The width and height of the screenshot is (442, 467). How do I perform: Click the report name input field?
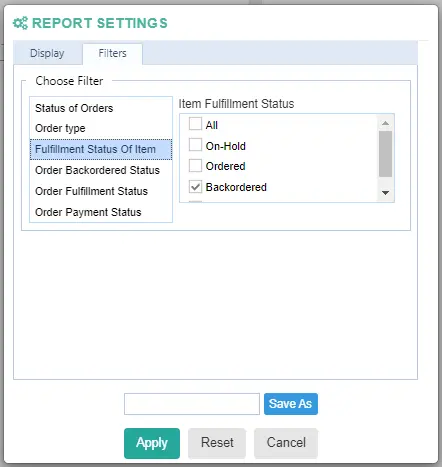click(192, 404)
